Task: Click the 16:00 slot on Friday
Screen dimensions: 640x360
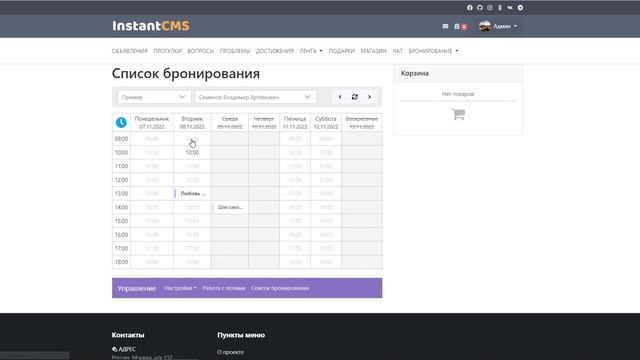Action: tap(295, 235)
